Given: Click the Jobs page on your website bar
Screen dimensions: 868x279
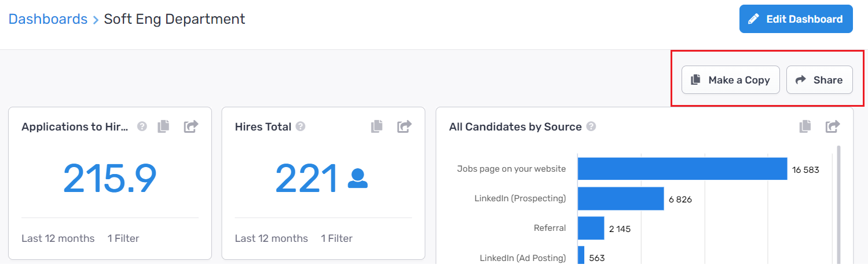Looking at the screenshot, I should tap(682, 169).
